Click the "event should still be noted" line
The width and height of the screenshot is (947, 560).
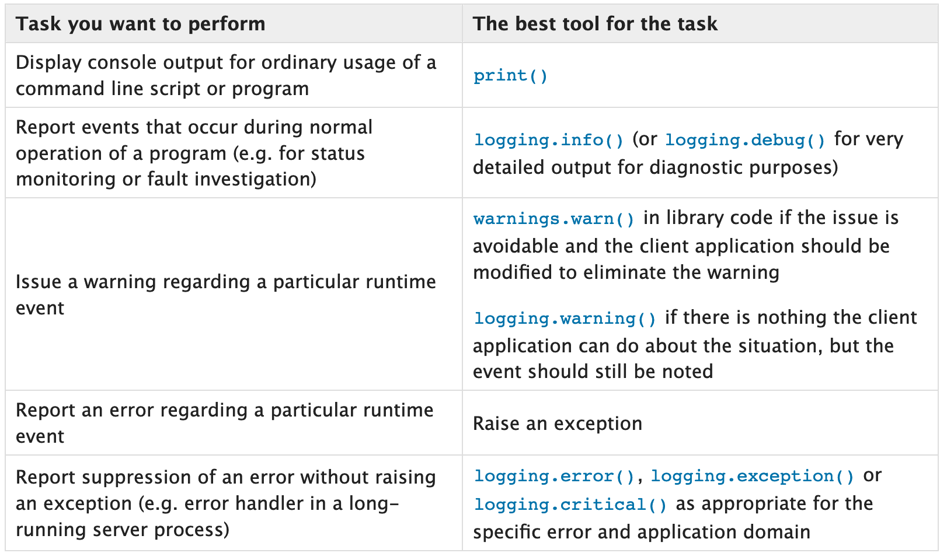(593, 372)
